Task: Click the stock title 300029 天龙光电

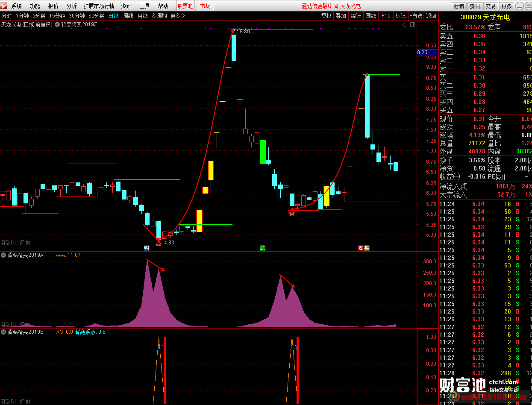Action: [485, 18]
